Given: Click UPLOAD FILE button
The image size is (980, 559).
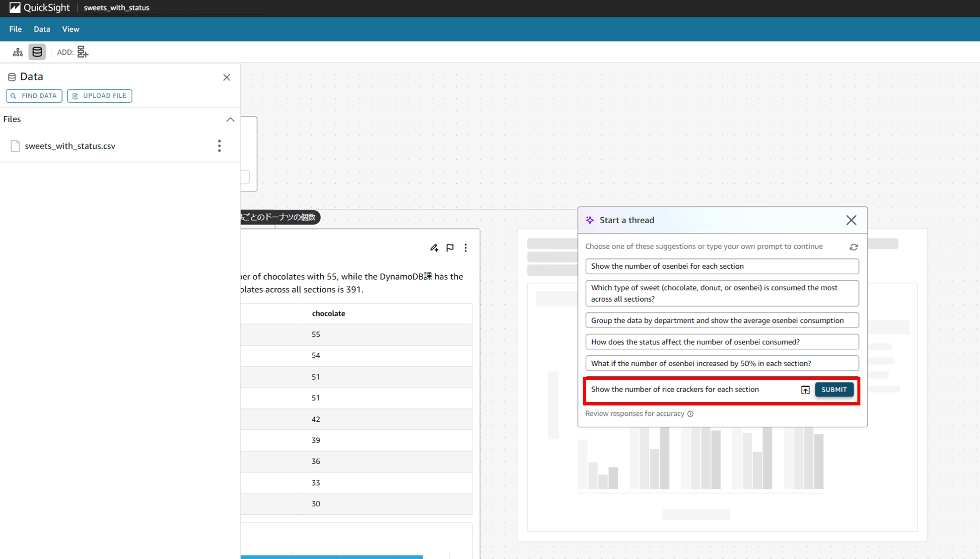Looking at the screenshot, I should (x=99, y=95).
